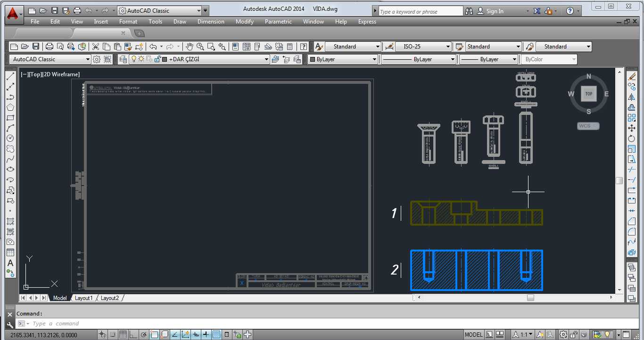Click Layer Previous icon

coord(287,59)
